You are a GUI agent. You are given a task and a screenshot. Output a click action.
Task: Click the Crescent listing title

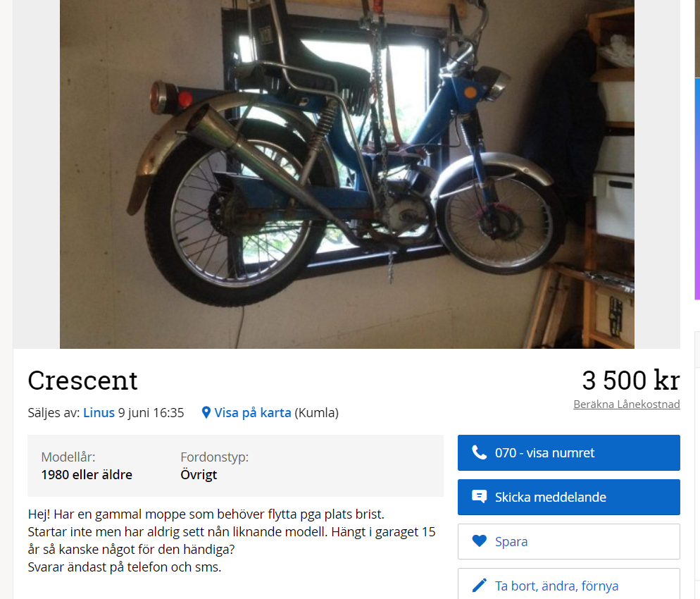pyautogui.click(x=82, y=381)
